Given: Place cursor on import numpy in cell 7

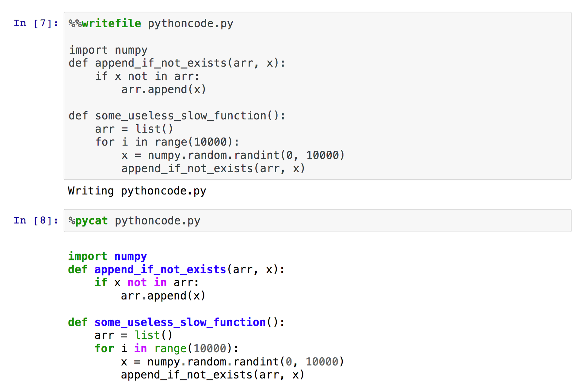Looking at the screenshot, I should 108,50.
